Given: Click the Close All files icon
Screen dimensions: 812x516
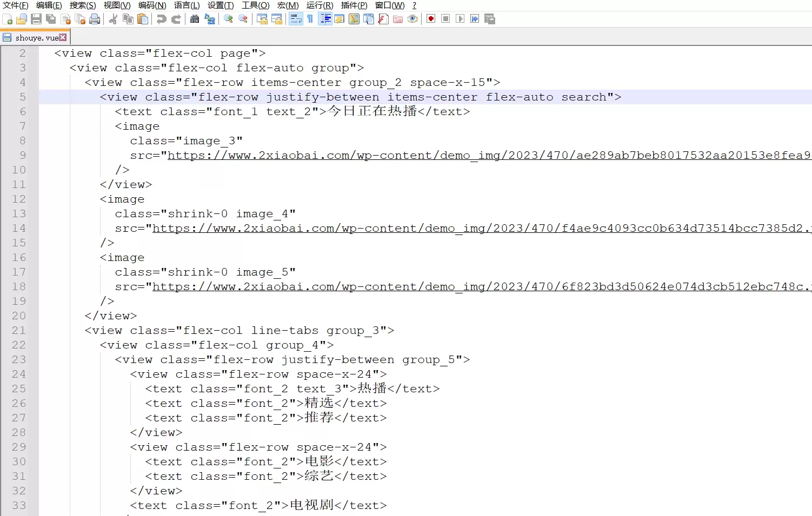Looking at the screenshot, I should point(80,19).
